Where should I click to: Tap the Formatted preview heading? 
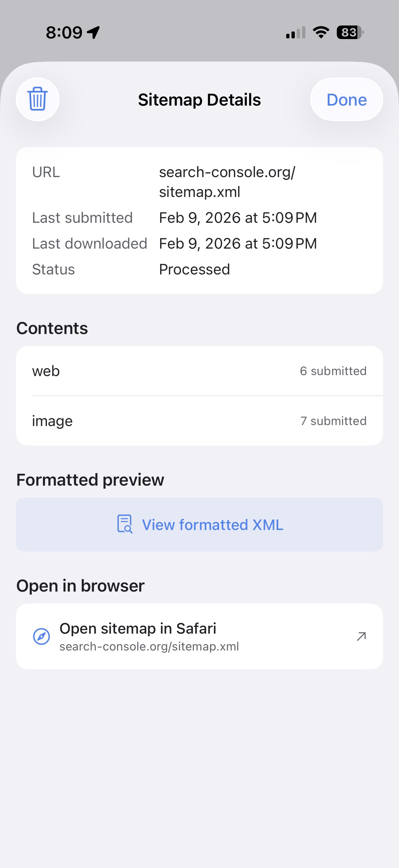point(90,480)
